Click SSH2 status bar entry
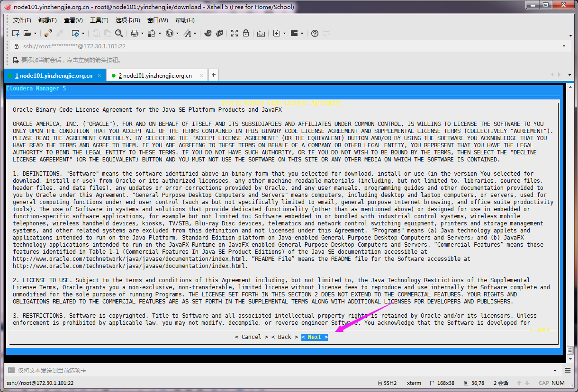This screenshot has width=578, height=392. [387, 383]
